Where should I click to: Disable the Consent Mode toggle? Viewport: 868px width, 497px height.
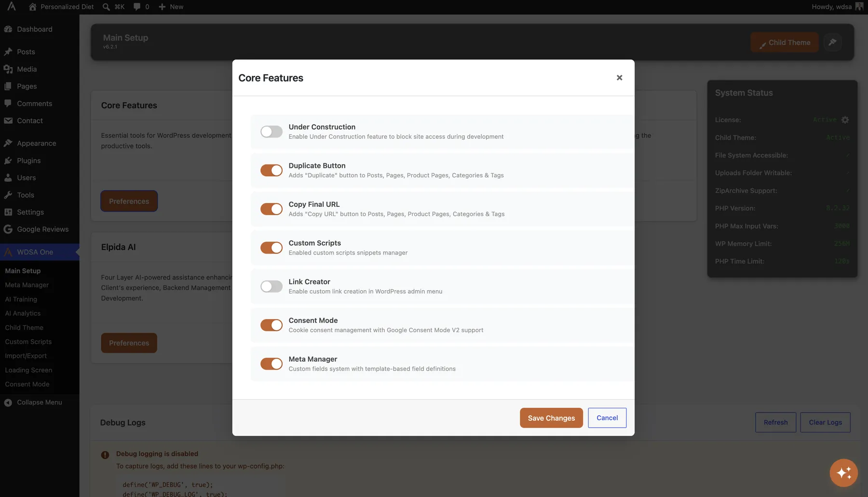coord(271,325)
